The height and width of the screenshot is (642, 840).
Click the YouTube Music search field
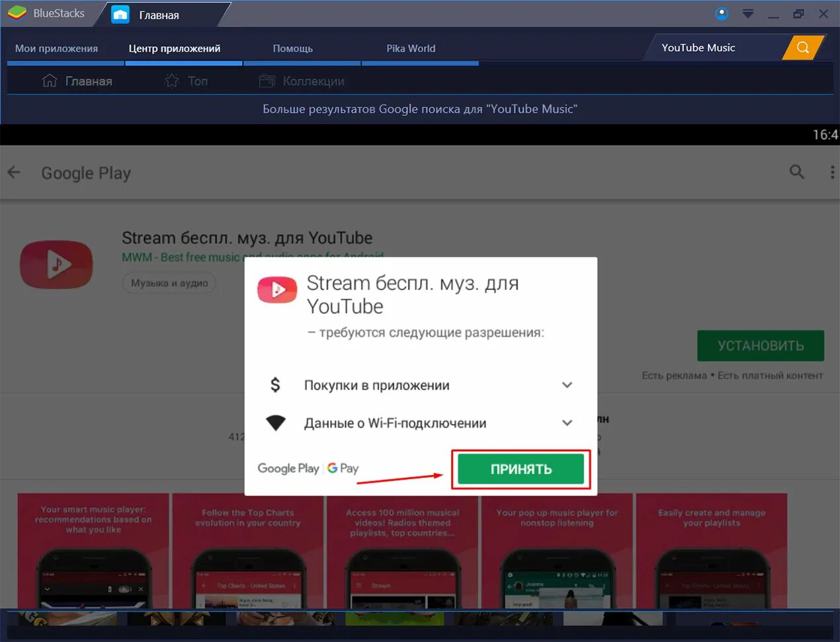(714, 48)
